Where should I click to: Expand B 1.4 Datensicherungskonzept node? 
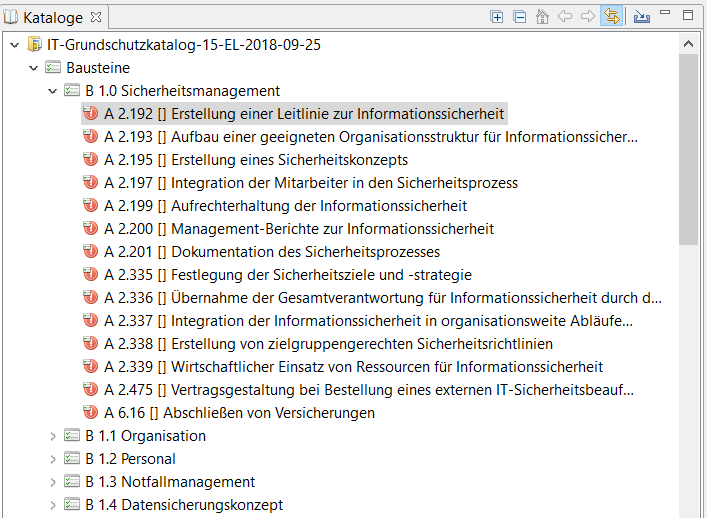click(53, 505)
